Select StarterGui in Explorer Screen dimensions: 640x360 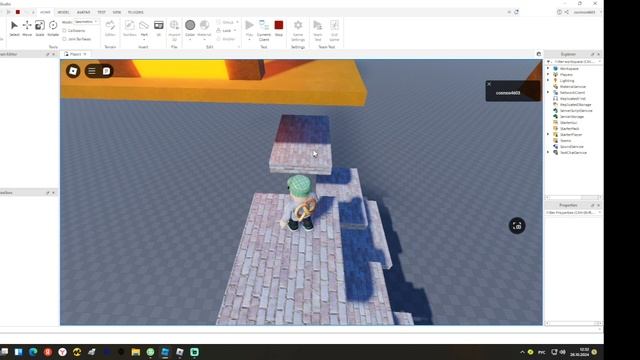tap(568, 122)
